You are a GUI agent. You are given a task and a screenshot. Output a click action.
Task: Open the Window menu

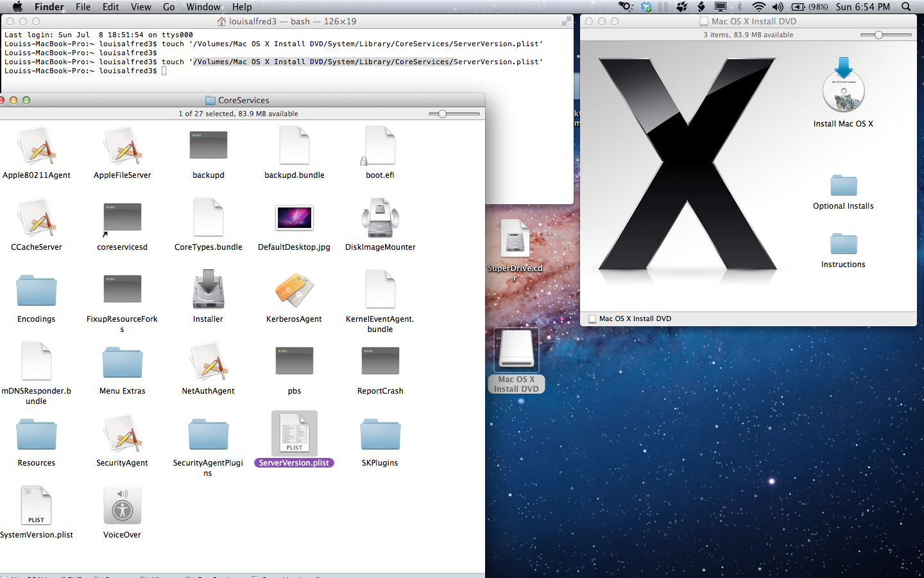203,7
